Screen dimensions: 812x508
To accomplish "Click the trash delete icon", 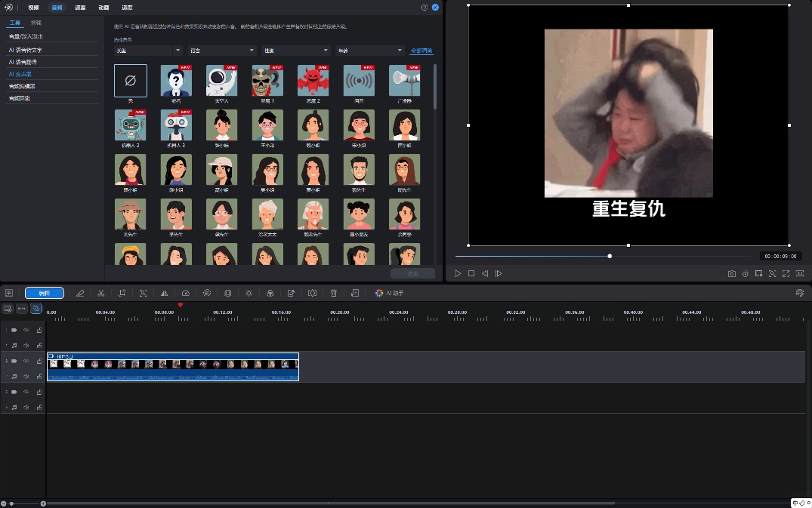I will 334,294.
